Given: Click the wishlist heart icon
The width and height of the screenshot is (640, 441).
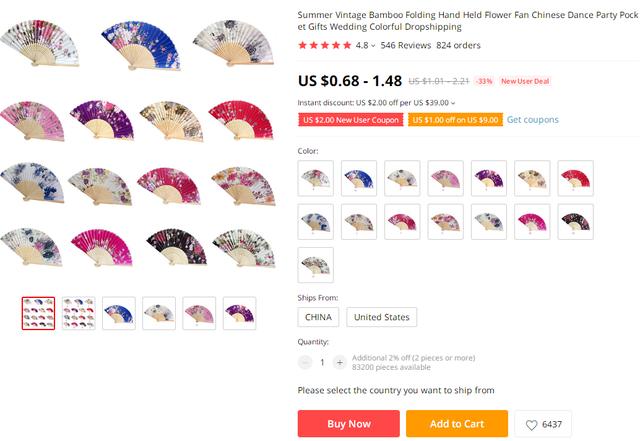Looking at the screenshot, I should [x=531, y=425].
